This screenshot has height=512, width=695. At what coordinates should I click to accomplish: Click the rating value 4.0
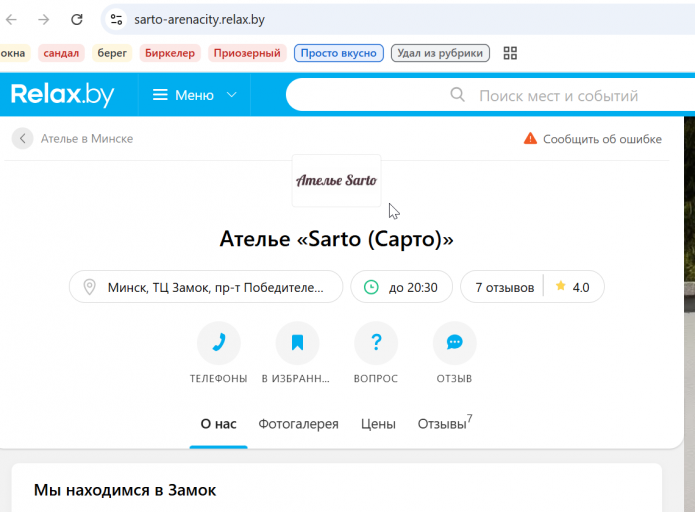(x=581, y=288)
